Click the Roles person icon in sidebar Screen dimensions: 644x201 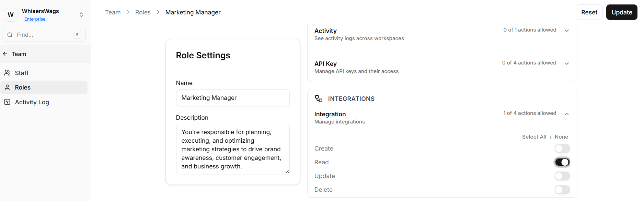(7, 87)
